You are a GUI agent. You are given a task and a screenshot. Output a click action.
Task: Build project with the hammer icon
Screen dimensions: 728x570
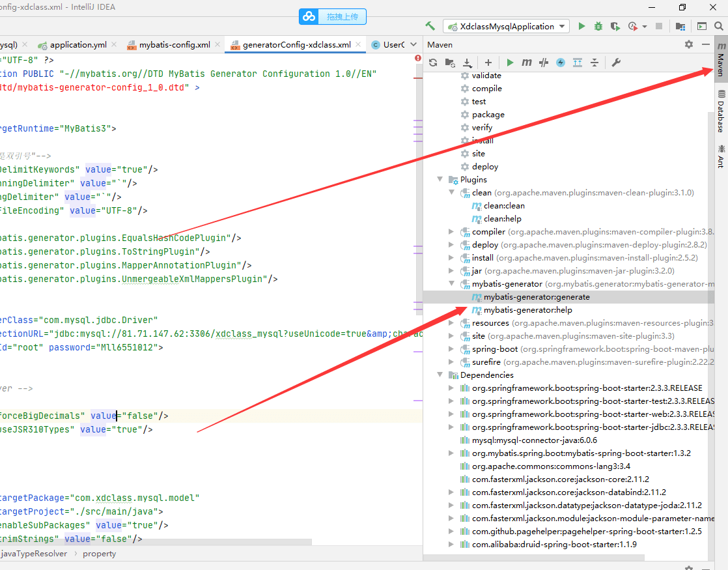click(430, 27)
